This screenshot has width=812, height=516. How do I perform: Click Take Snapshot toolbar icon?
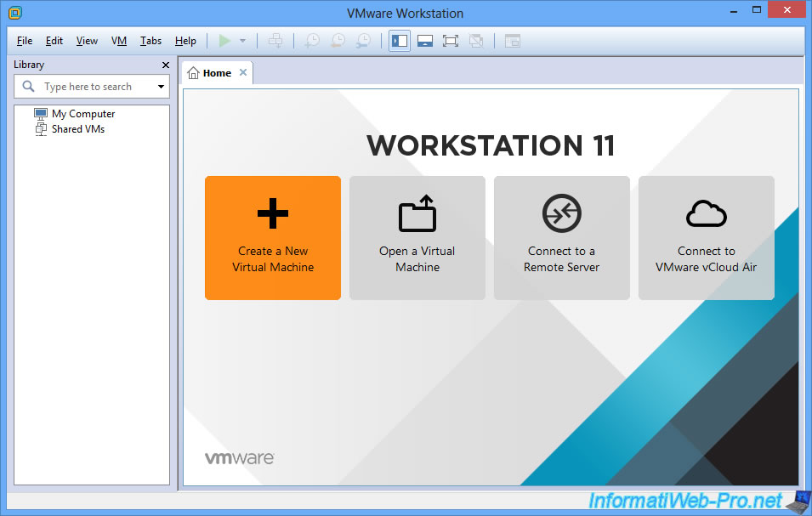[312, 40]
